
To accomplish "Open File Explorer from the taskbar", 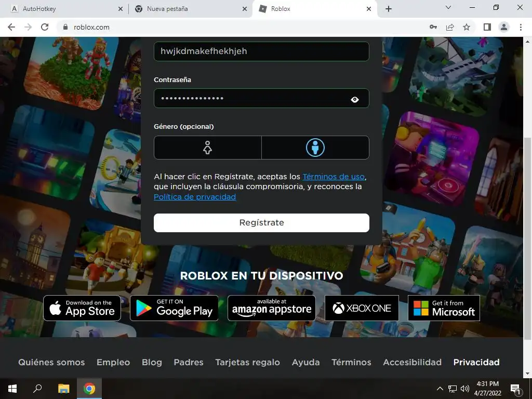I will (63, 389).
